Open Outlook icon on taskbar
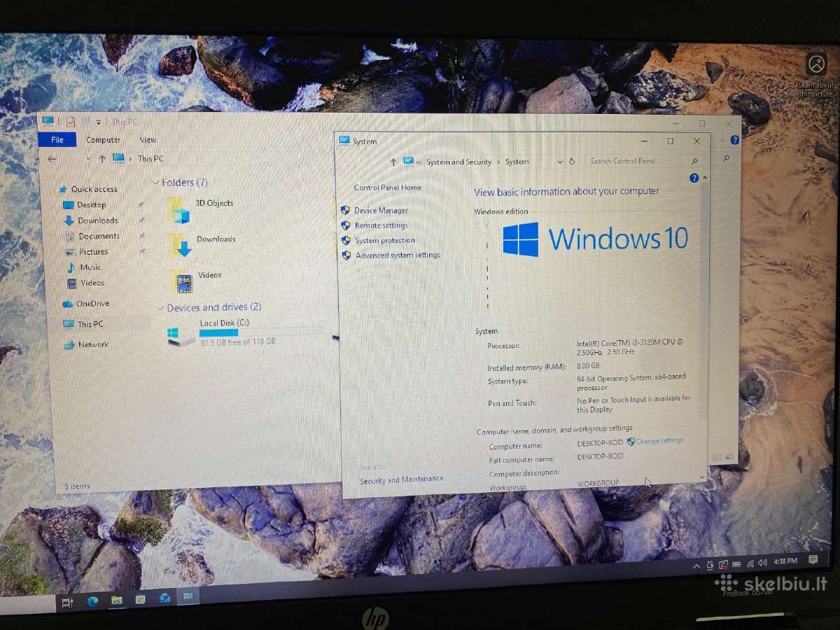 (164, 598)
